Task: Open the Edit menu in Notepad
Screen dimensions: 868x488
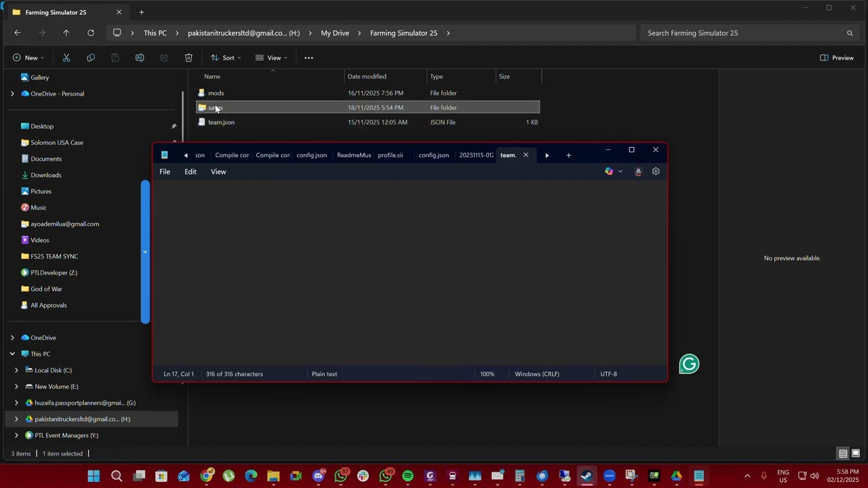Action: coord(191,171)
